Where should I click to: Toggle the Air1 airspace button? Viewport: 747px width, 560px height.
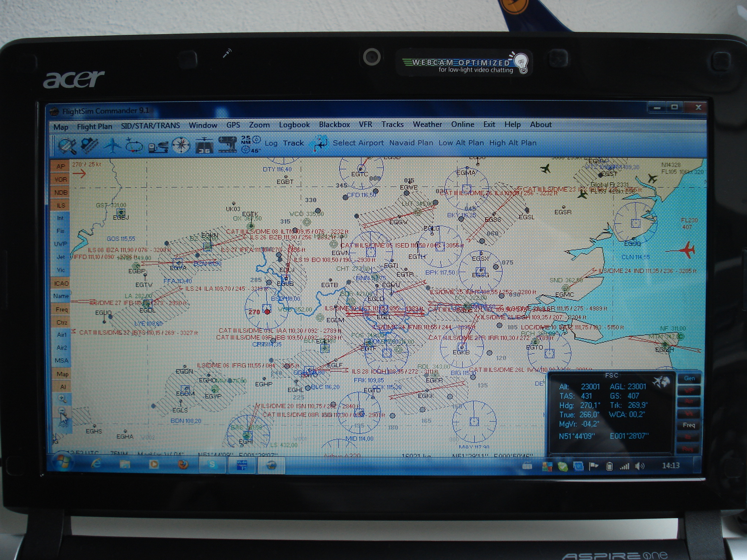[x=61, y=335]
